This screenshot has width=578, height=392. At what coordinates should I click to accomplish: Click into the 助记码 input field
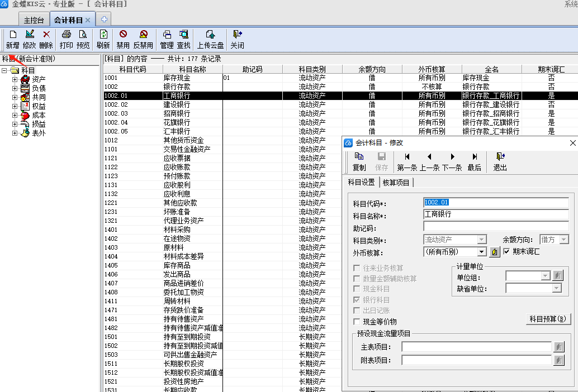tap(496, 226)
